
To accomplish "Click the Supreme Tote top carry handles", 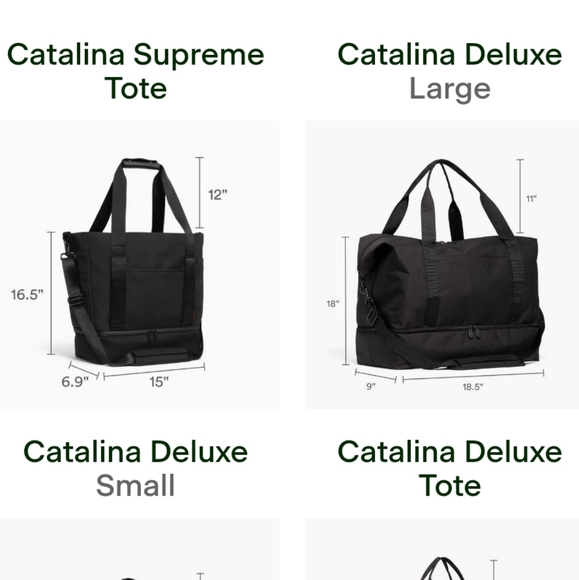I will click(141, 196).
